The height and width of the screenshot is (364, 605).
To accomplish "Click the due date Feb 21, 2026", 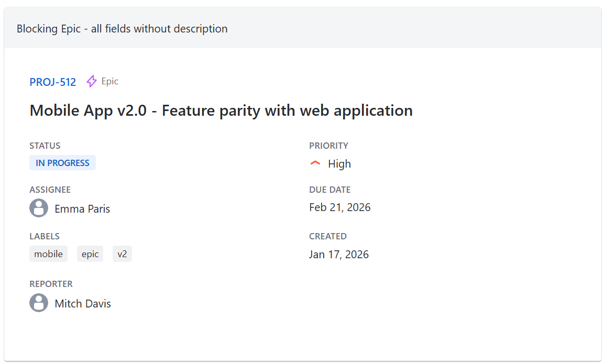I will click(x=339, y=207).
